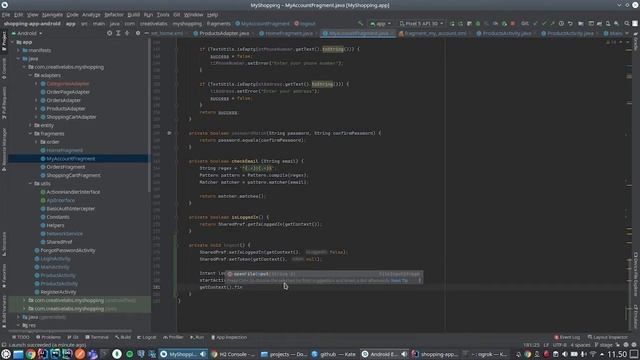Expand the entity folder arrow
This screenshot has width=640, height=360.
31,125
